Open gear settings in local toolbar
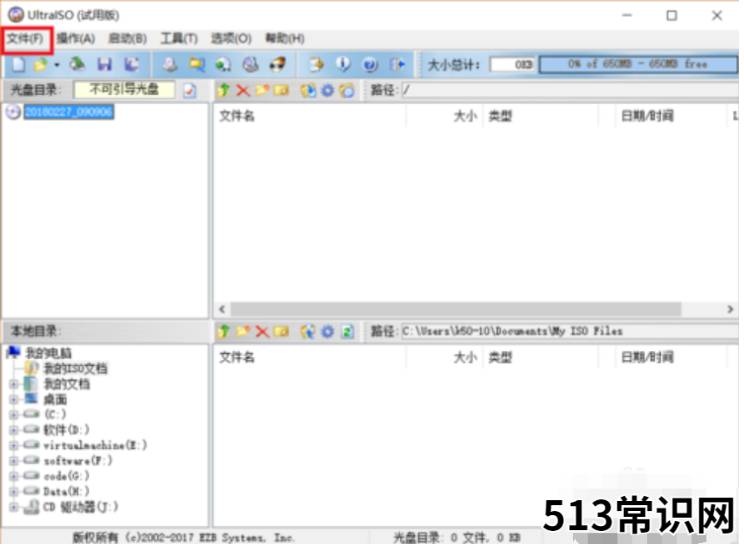This screenshot has width=744, height=546. point(328,331)
